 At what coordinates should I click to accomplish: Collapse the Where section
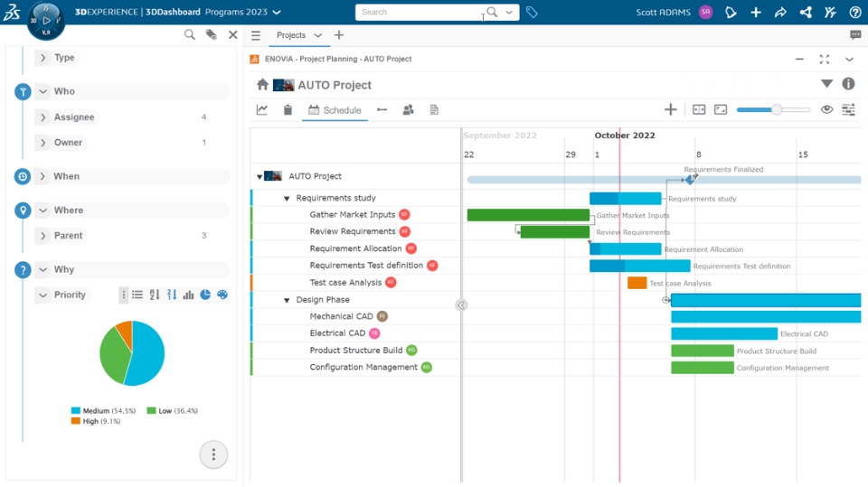43,211
